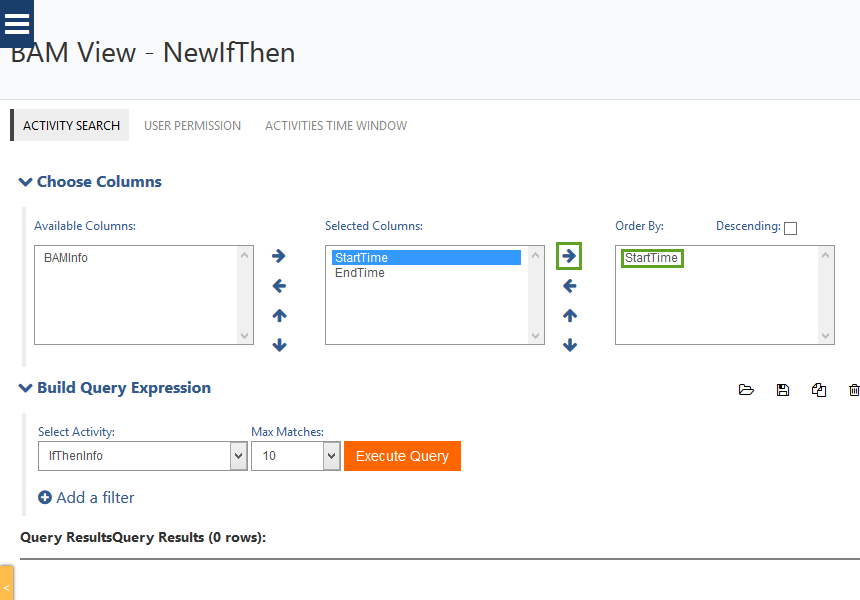Move BAMInfo to Selected Columns with right arrow
Image resolution: width=860 pixels, height=600 pixels.
point(279,257)
